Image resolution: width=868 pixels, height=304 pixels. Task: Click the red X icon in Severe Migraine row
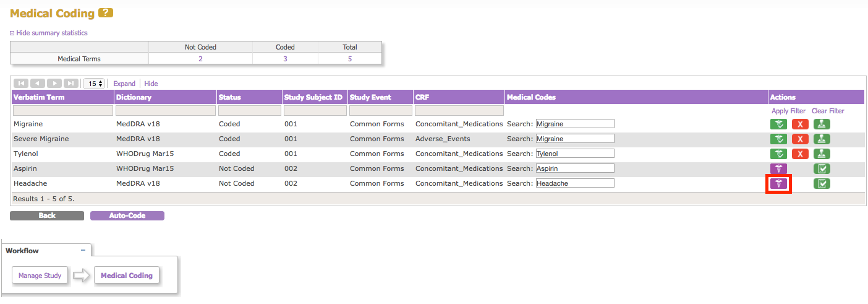click(x=800, y=139)
